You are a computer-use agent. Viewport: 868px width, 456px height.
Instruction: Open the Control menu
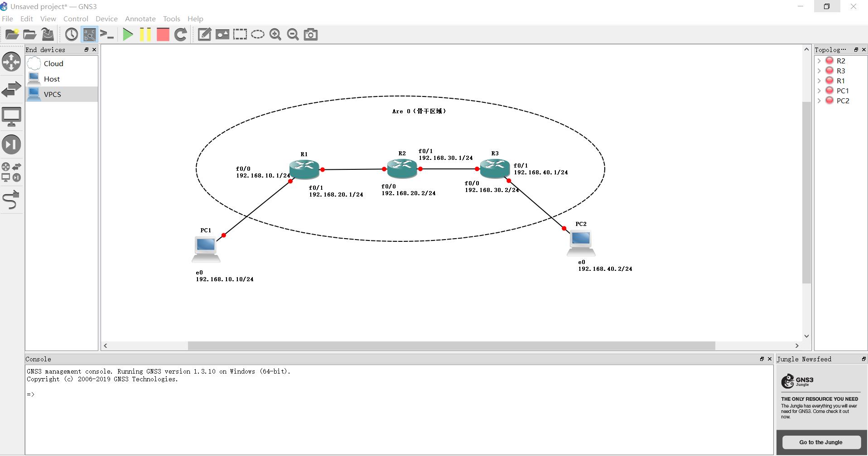(76, 19)
